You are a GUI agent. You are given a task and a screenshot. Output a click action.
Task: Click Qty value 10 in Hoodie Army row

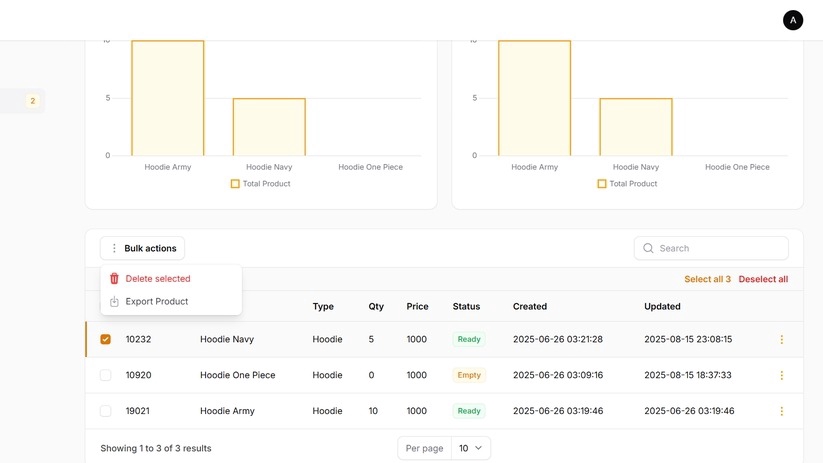pos(373,411)
